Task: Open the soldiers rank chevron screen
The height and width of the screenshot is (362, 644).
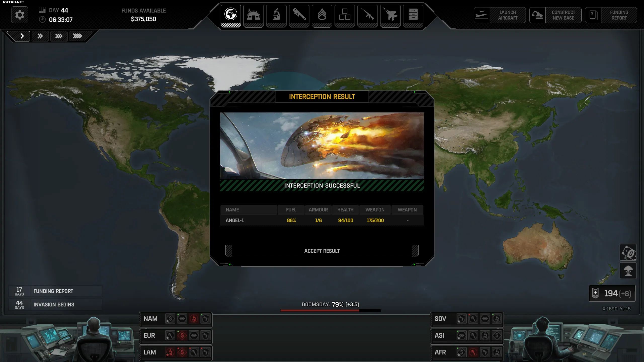Action: (322, 15)
